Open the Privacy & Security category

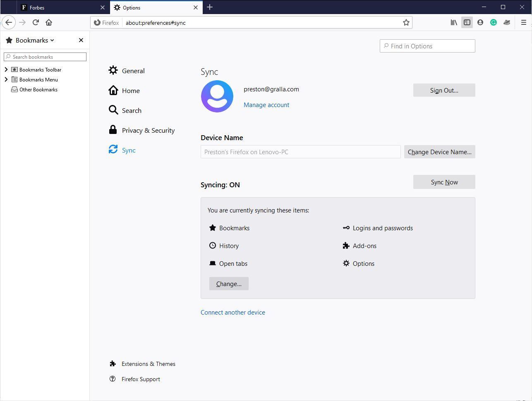coord(141,130)
